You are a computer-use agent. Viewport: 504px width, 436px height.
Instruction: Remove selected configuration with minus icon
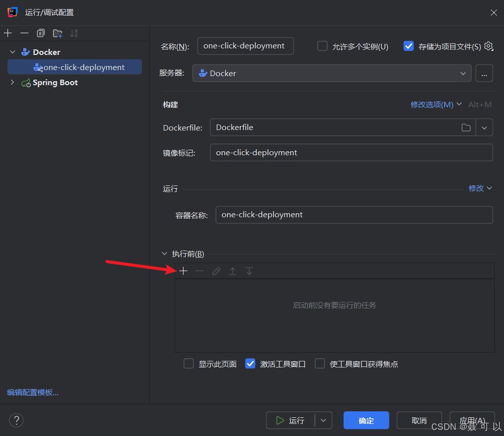coord(24,33)
